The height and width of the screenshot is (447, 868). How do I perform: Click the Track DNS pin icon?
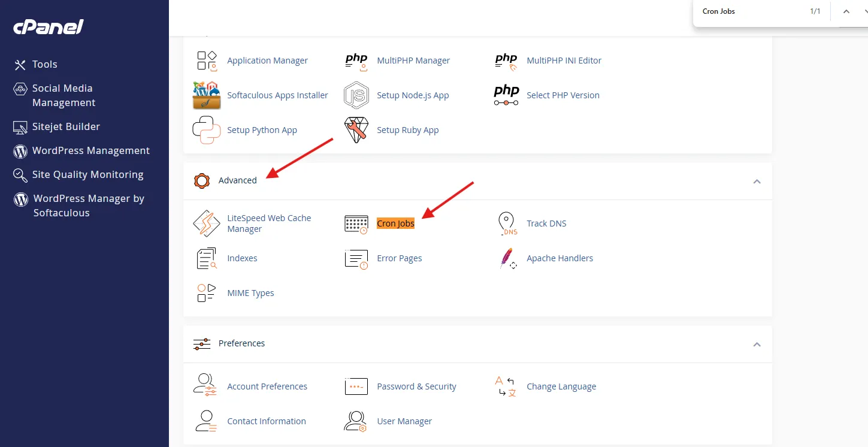click(x=507, y=223)
